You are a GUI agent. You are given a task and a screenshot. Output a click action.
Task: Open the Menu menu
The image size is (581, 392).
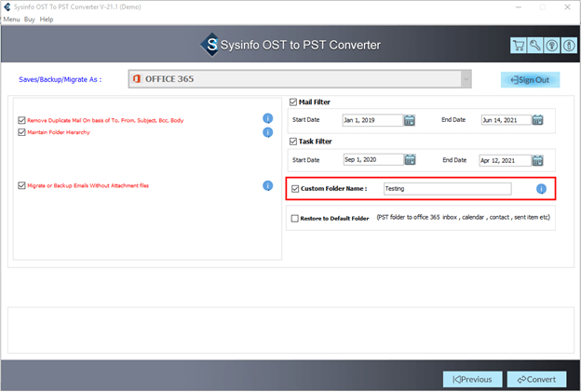point(12,20)
